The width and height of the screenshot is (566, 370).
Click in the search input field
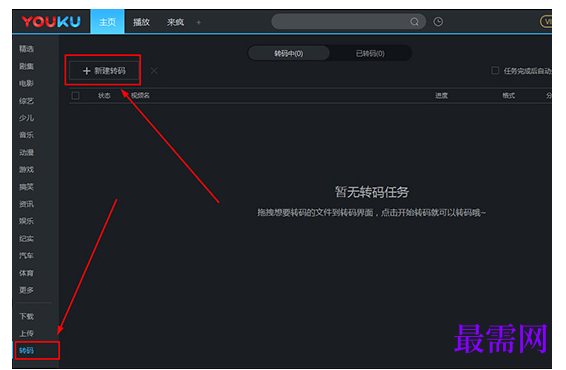coord(340,22)
